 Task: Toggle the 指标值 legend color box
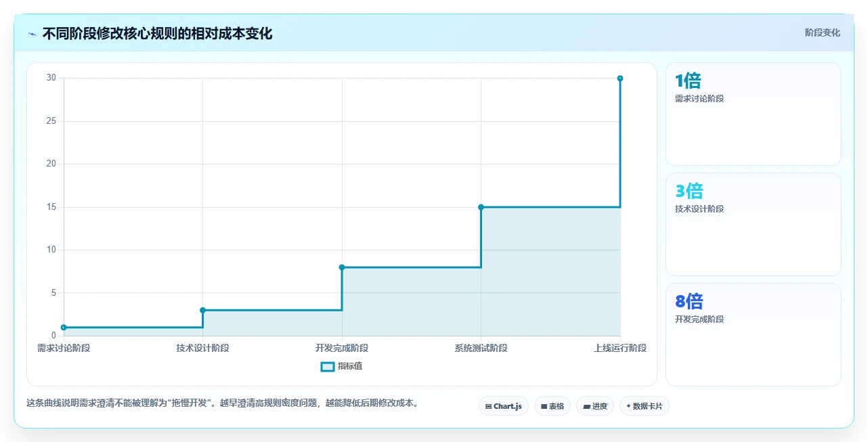point(327,366)
